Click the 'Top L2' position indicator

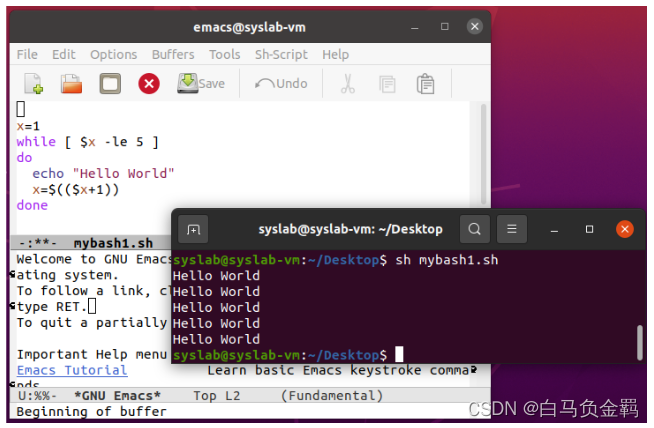point(217,396)
